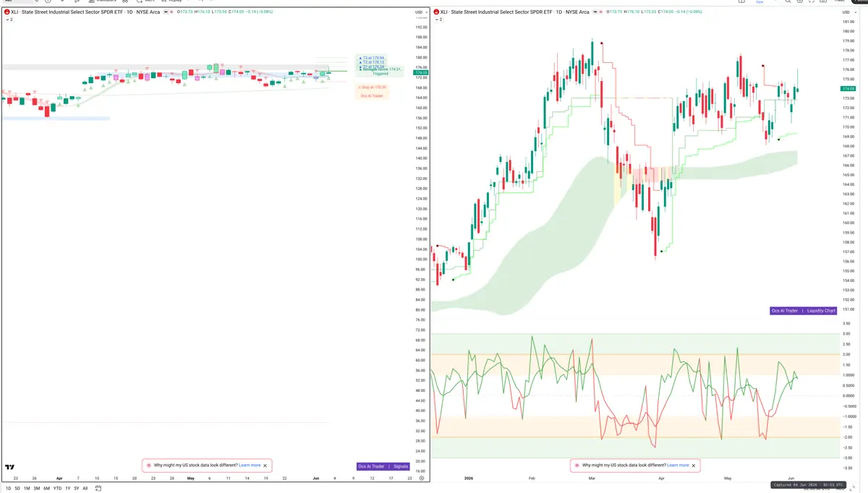Click right chart high price H176.10 value

click(x=631, y=12)
